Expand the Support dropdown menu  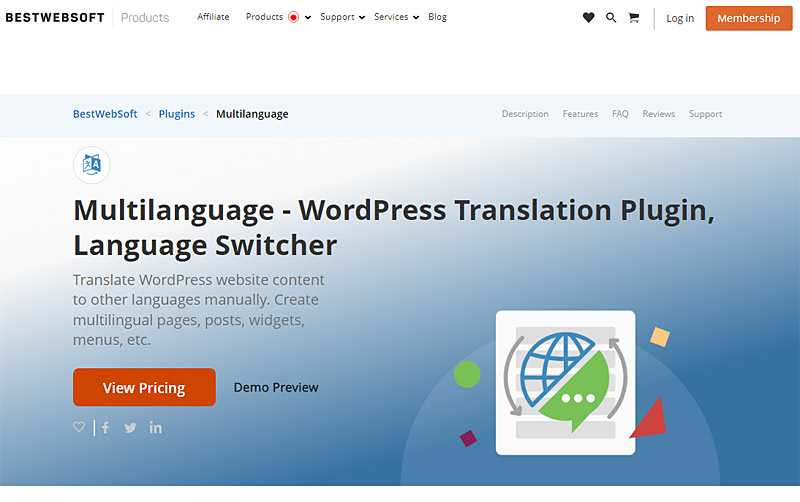point(342,17)
